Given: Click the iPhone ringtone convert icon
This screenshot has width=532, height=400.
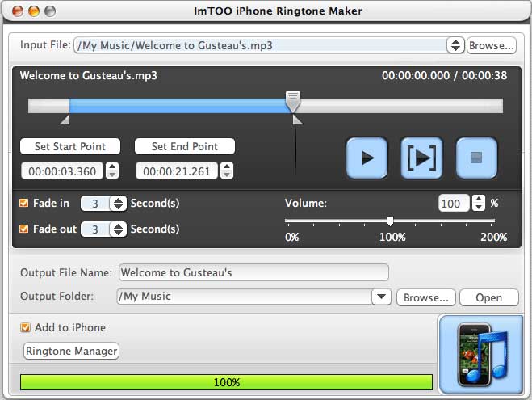Looking at the screenshot, I should point(481,354).
